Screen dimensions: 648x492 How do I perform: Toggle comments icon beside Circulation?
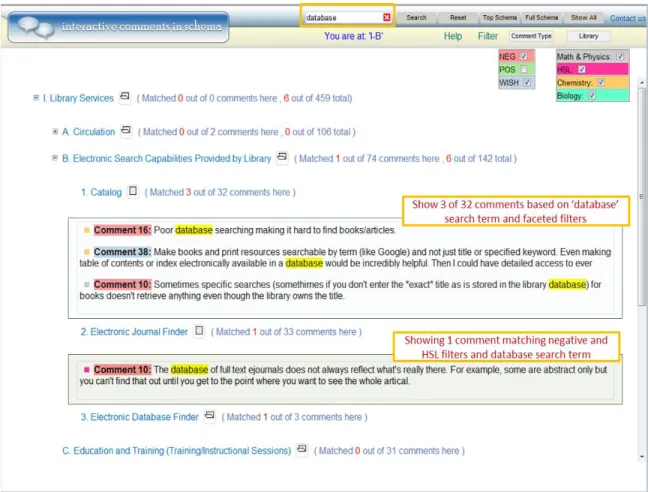pyautogui.click(x=126, y=131)
